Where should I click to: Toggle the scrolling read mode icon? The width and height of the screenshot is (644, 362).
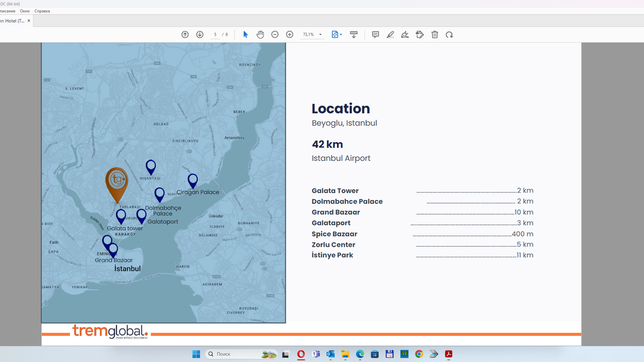pos(354,35)
